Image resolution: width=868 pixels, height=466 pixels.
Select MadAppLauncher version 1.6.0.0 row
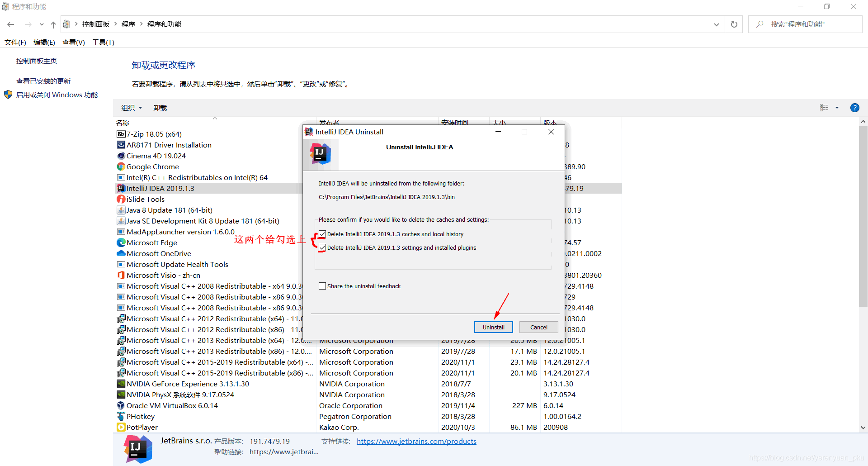pos(209,232)
